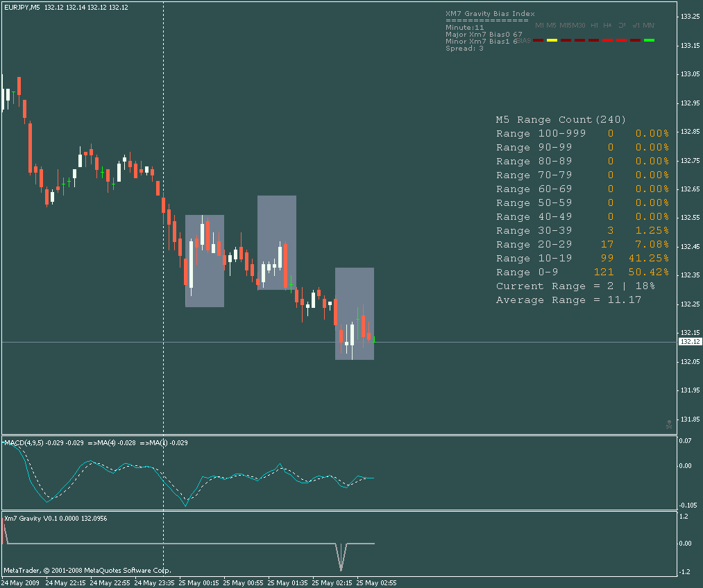Click the '132.75' price axis label

(690, 160)
